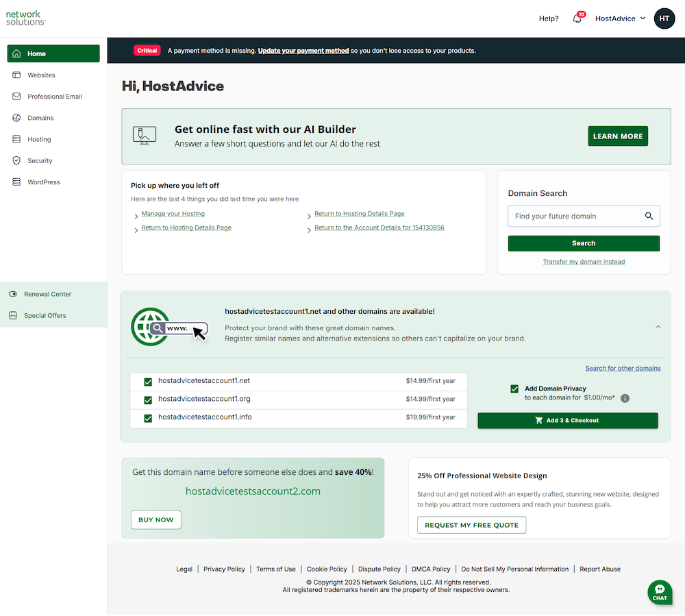Go to Renewal Center in sidebar
Screen dimensions: 685x616
tap(47, 295)
